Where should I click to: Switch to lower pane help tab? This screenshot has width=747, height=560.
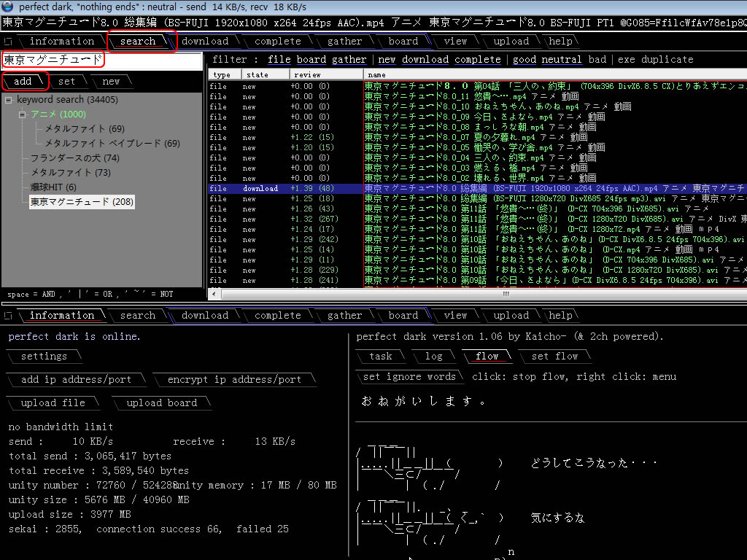(x=560, y=315)
